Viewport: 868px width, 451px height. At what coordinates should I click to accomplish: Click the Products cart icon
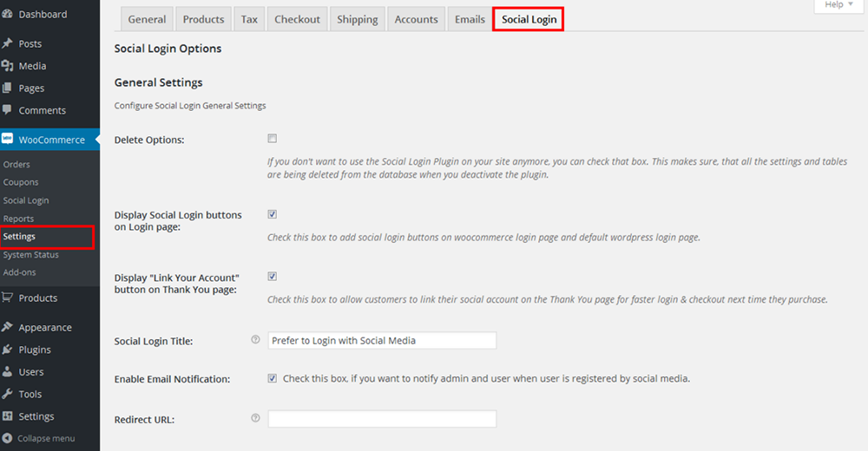[x=8, y=297]
